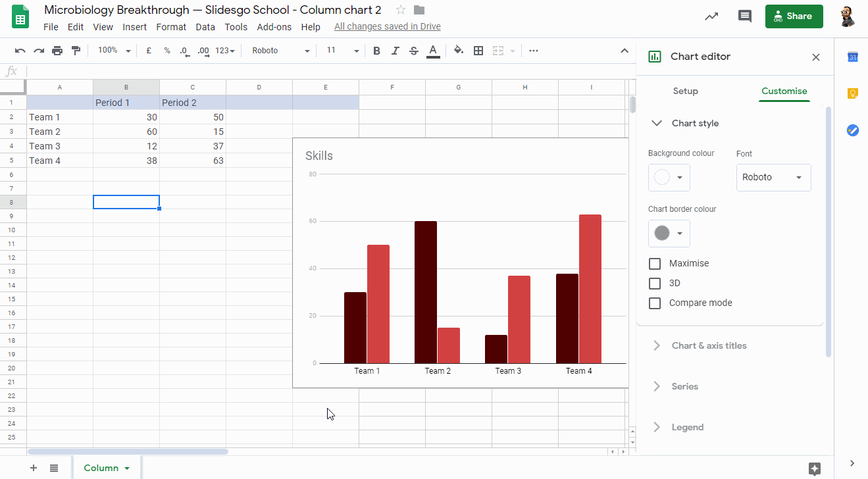The image size is (868, 479).
Task: Toggle strikethrough formatting
Action: pyautogui.click(x=413, y=51)
